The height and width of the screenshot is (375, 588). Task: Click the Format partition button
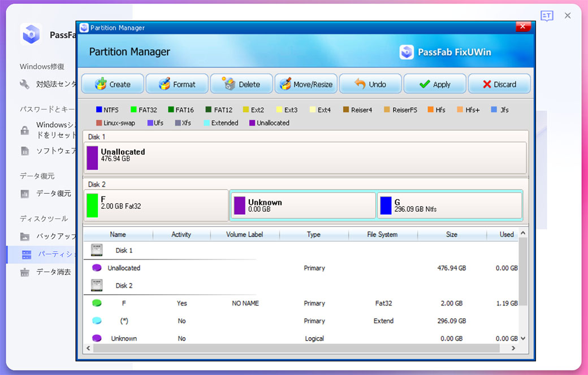point(177,84)
